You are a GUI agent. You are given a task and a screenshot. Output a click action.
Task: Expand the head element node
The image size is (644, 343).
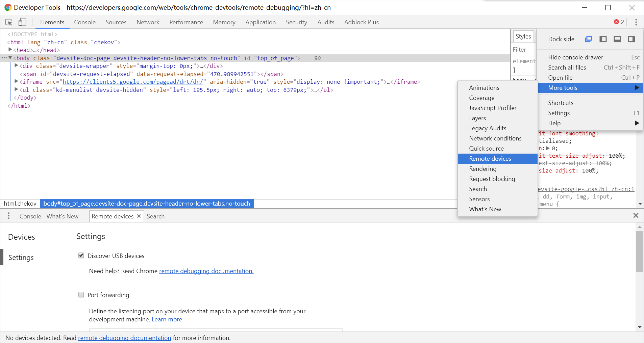(x=10, y=50)
